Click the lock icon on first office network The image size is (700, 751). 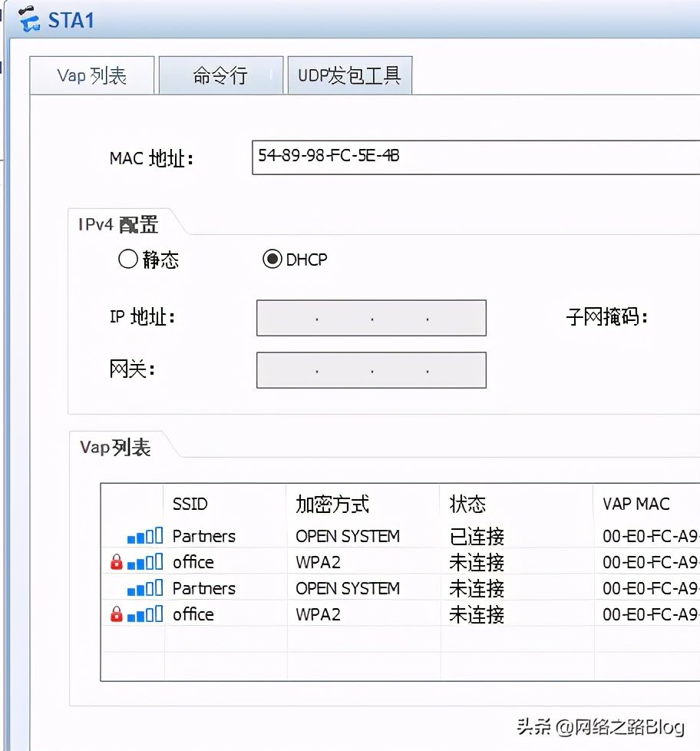click(x=117, y=563)
